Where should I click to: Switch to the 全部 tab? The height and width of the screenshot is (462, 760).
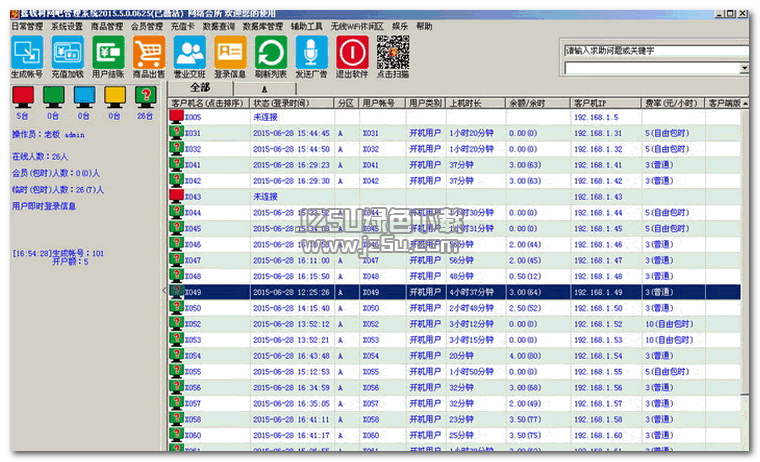point(200,88)
